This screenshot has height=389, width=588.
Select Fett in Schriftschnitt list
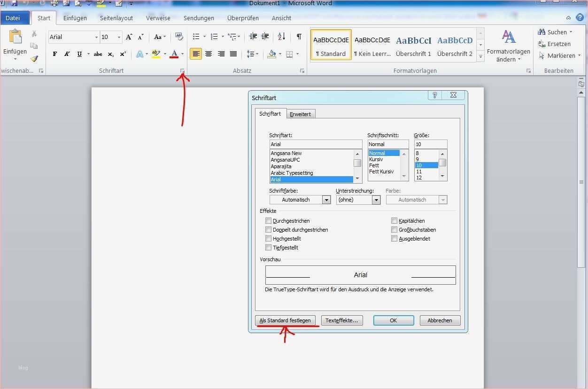(374, 165)
